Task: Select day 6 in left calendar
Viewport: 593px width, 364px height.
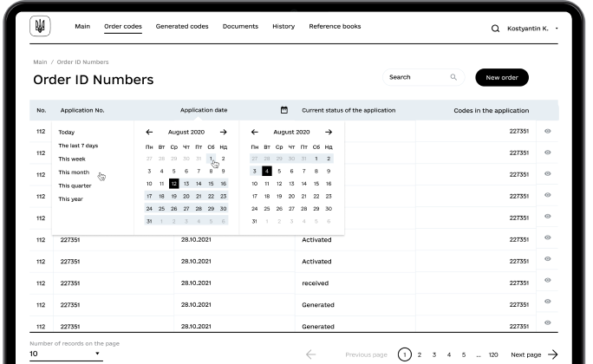Action: [x=186, y=172]
